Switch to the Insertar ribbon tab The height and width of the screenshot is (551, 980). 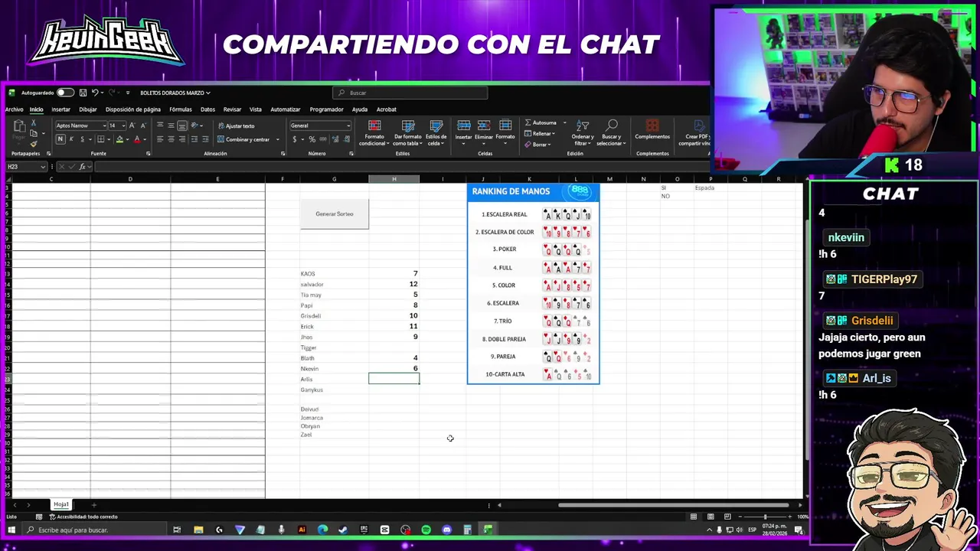click(60, 109)
